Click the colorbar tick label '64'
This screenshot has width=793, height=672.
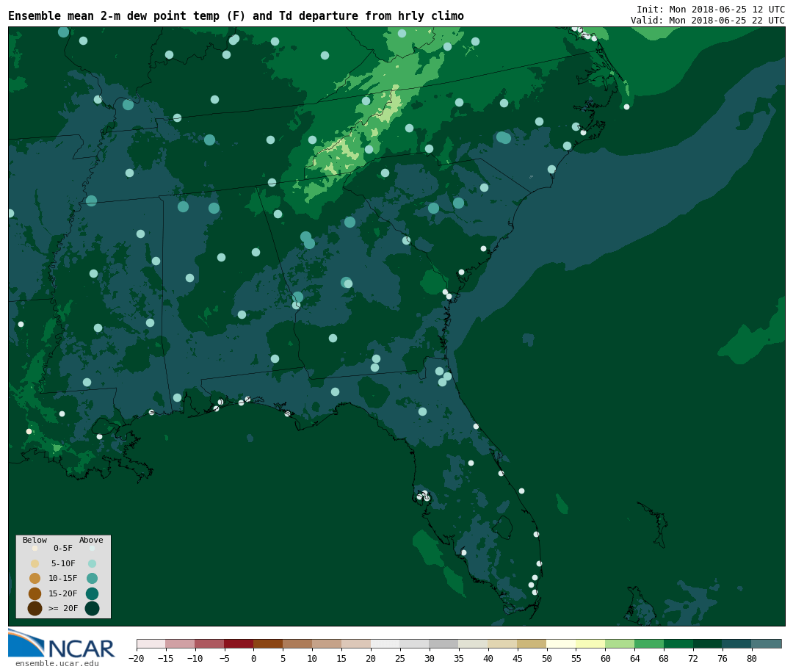pos(634,658)
